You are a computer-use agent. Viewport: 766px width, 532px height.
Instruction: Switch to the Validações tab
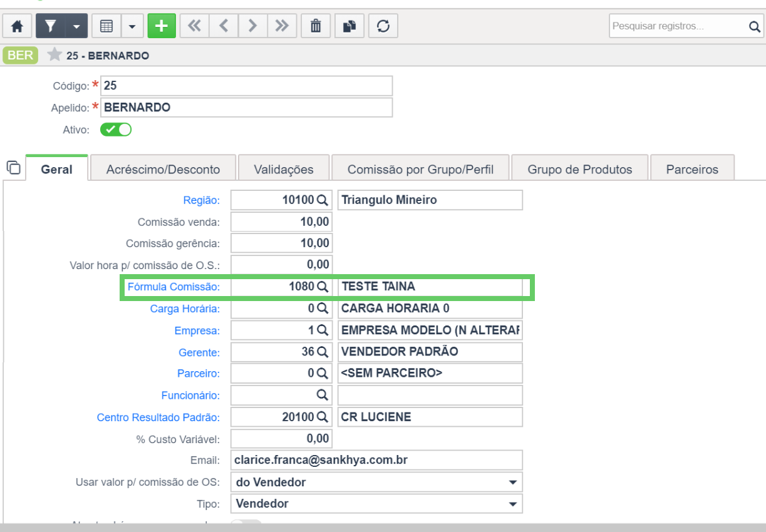[x=284, y=169]
